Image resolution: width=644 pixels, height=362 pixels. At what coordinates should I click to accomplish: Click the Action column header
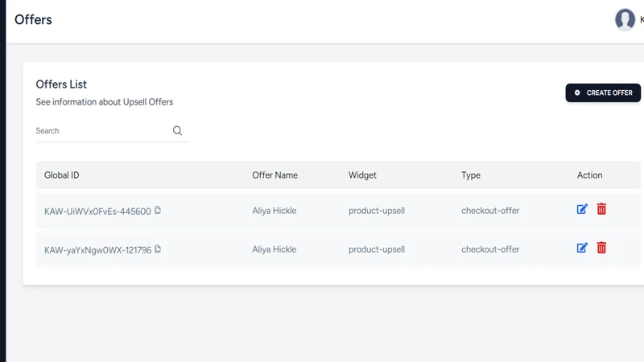coord(589,175)
